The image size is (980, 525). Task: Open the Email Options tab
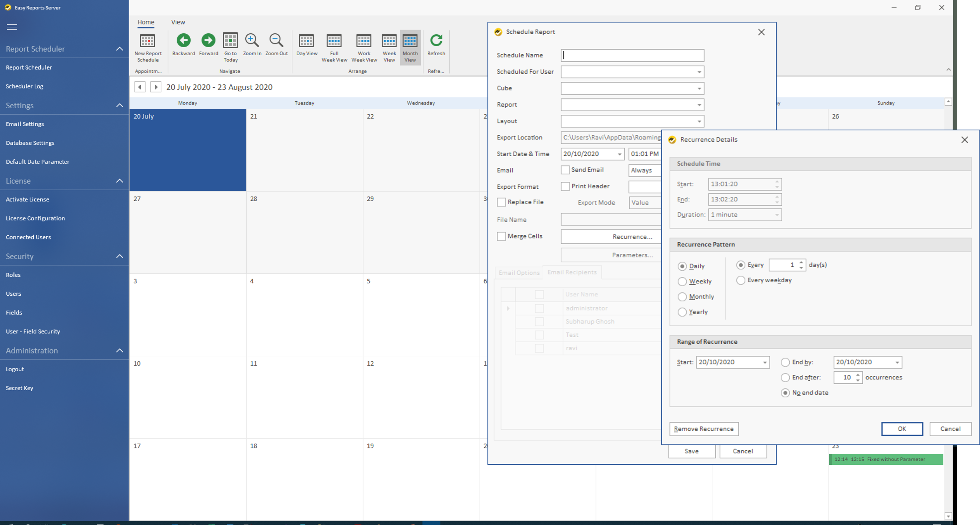[x=519, y=273]
